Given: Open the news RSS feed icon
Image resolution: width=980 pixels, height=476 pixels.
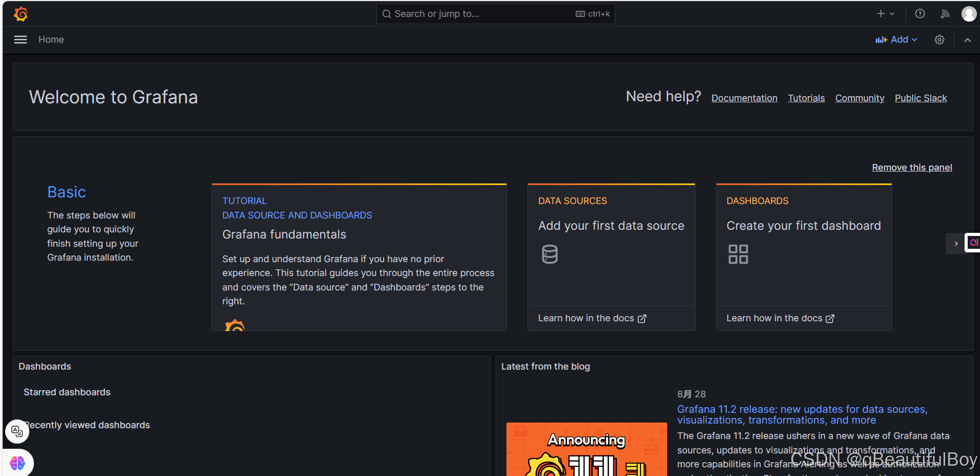Looking at the screenshot, I should coord(945,14).
